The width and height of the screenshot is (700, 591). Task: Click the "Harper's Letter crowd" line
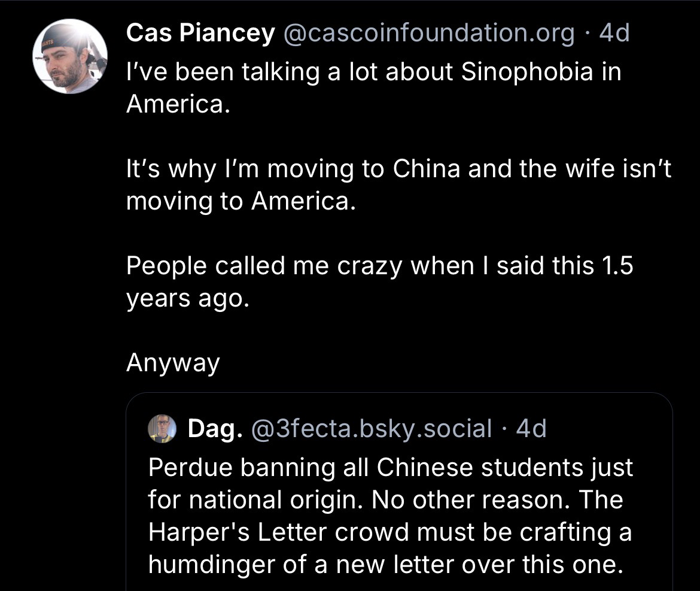coord(389,532)
